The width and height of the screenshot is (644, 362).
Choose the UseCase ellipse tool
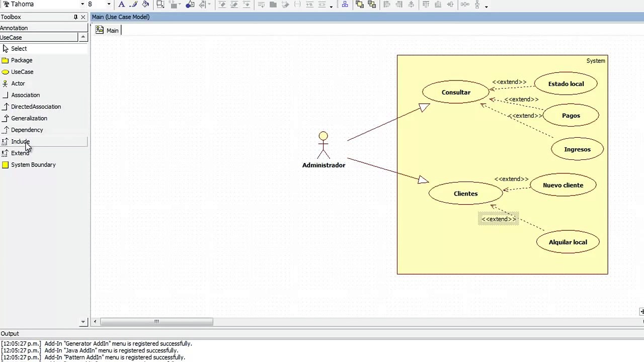pos(44,72)
